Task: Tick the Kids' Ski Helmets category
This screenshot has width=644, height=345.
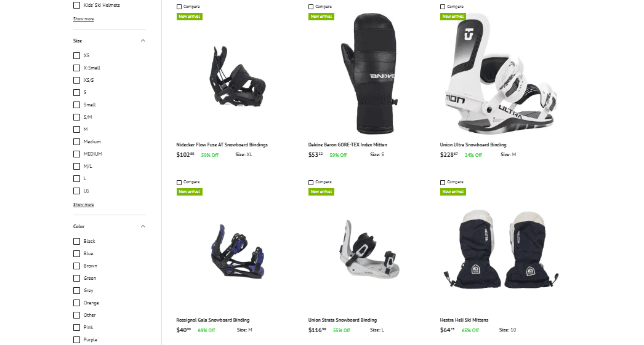Action: click(x=76, y=6)
